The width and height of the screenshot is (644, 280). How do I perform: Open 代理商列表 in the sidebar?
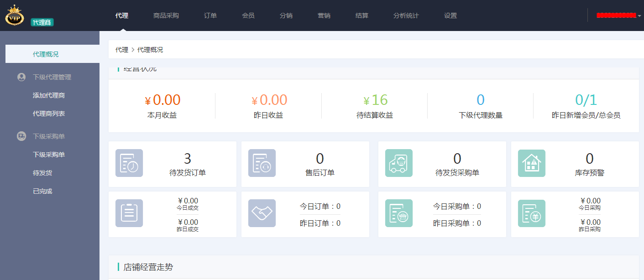click(49, 114)
